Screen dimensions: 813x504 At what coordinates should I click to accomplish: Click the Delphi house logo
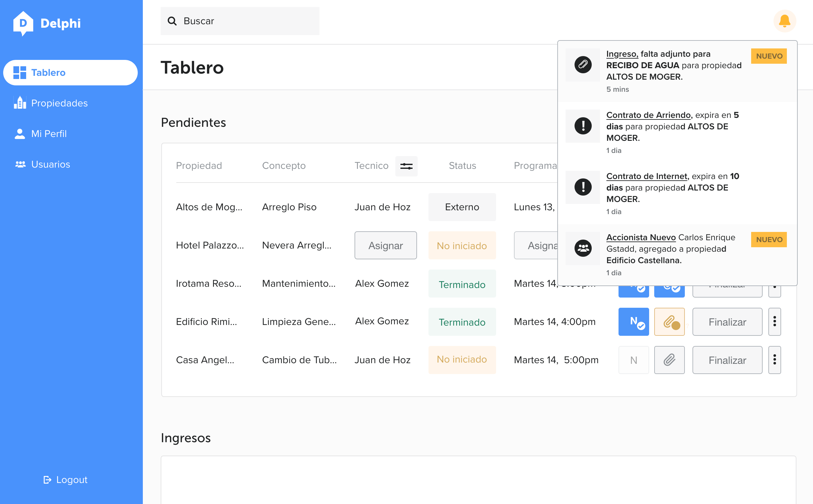[x=23, y=23]
